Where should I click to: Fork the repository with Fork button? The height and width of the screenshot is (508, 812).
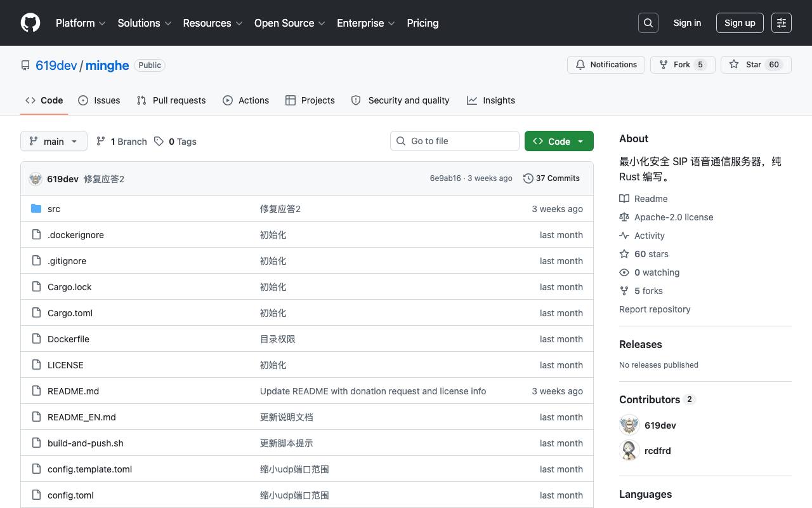[683, 65]
